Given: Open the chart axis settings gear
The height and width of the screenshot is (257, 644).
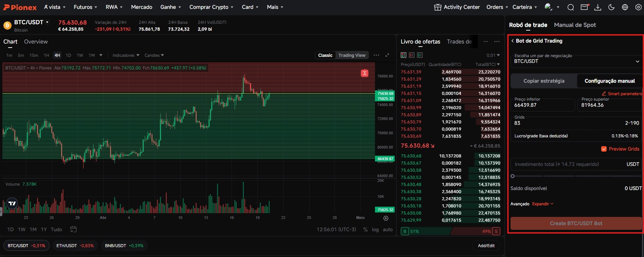Looking at the screenshot, I should [386, 218].
